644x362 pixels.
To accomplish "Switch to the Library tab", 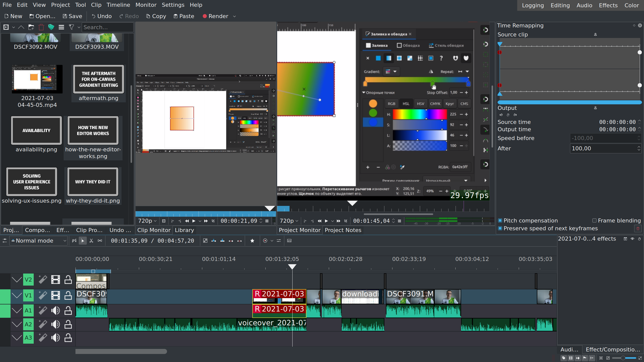I will pyautogui.click(x=184, y=230).
